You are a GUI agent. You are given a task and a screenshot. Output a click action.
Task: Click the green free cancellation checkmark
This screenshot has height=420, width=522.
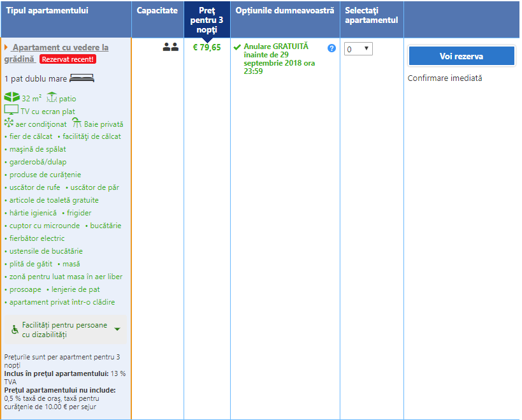(x=237, y=47)
